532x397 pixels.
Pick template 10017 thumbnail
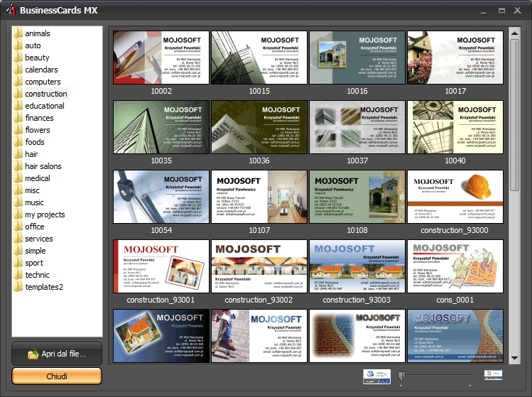coord(455,58)
